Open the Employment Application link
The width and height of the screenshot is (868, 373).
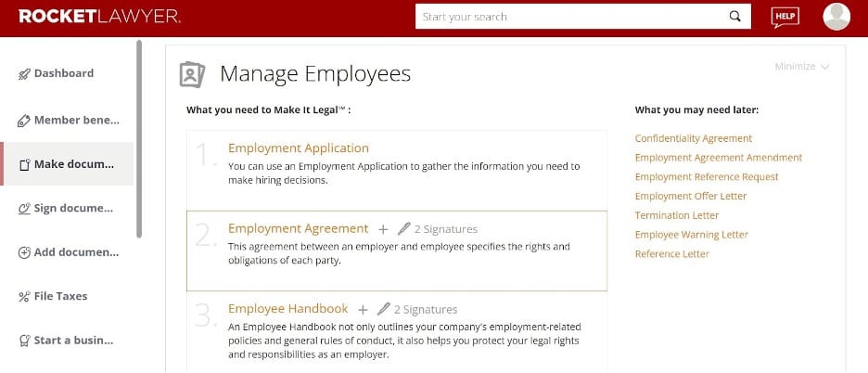click(299, 148)
